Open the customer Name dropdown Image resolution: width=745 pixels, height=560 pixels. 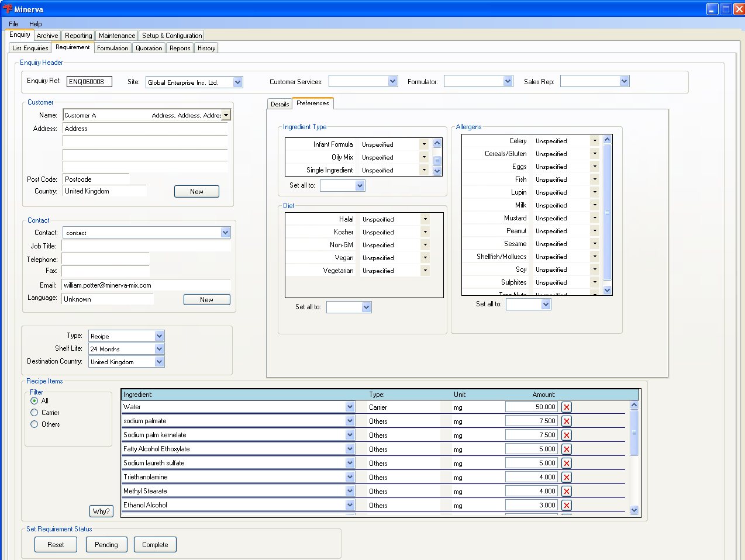point(226,115)
